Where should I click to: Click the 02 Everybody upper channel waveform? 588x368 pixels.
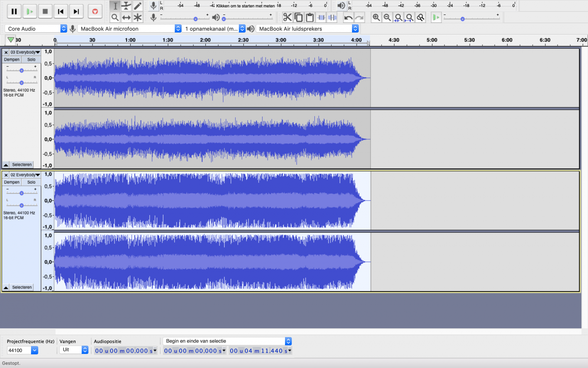[x=212, y=200]
